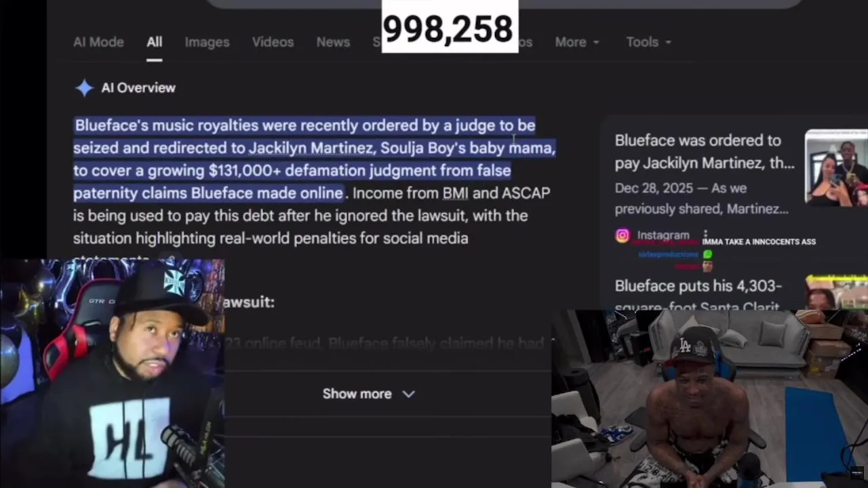Click the Show more button
Image resolution: width=868 pixels, height=488 pixels.
pyautogui.click(x=368, y=394)
